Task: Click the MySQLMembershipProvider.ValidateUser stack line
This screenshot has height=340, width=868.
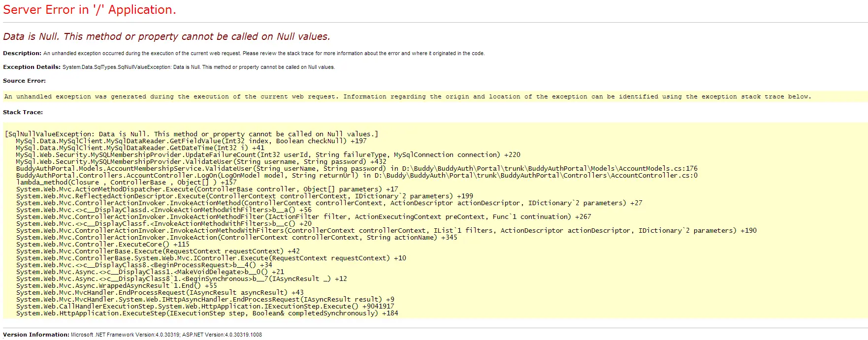Action: [x=201, y=161]
